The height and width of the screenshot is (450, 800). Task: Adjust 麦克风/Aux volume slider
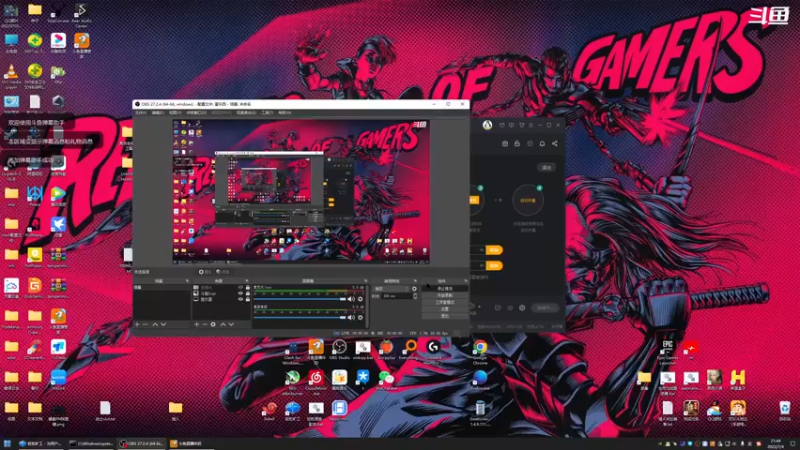[x=300, y=299]
